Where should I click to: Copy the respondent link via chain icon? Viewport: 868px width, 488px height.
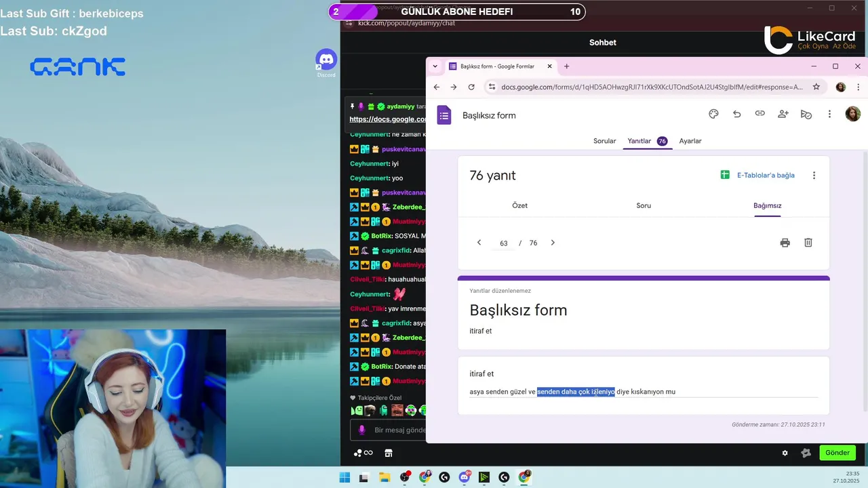[x=759, y=115]
